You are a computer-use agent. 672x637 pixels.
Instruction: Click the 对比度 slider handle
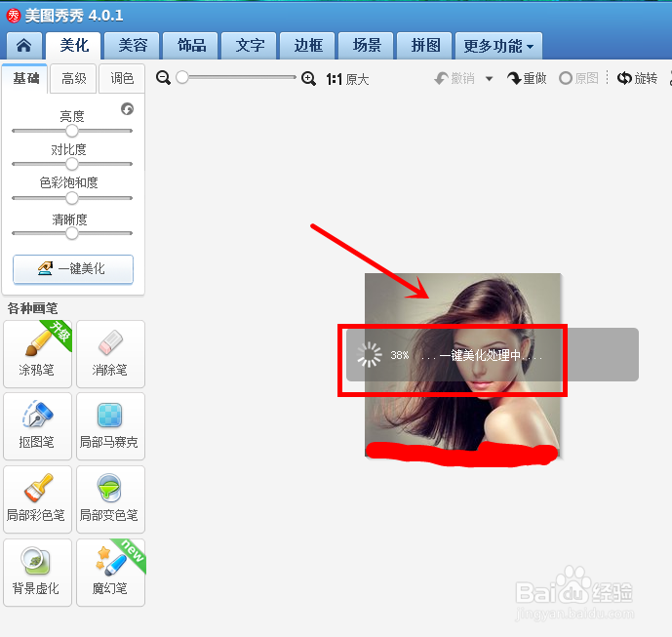72,164
